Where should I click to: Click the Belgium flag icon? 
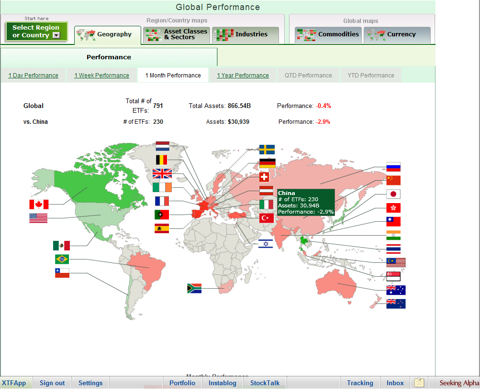point(162,160)
